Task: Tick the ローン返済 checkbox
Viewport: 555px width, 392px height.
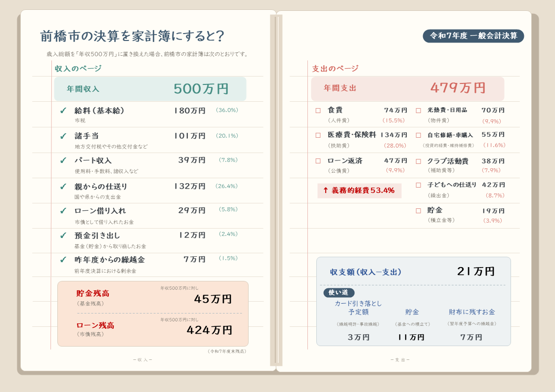Action: pyautogui.click(x=318, y=161)
